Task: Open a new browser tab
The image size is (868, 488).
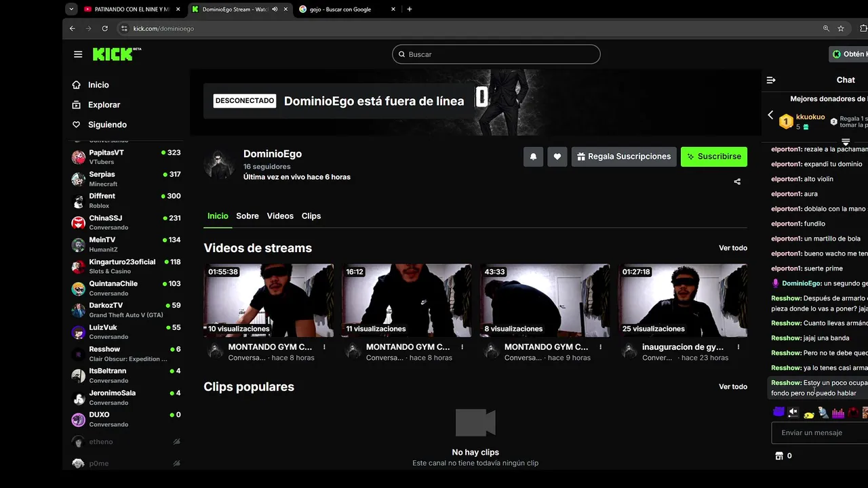Action: 410,9
